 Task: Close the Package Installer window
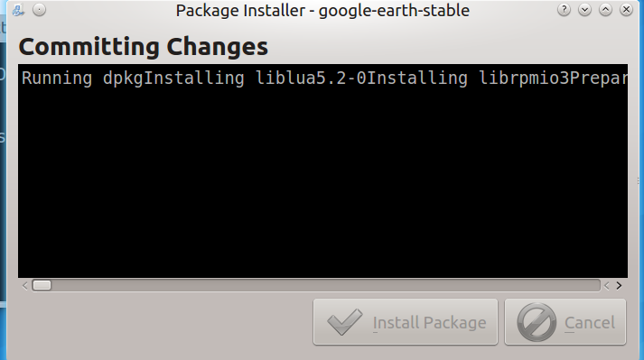click(626, 10)
